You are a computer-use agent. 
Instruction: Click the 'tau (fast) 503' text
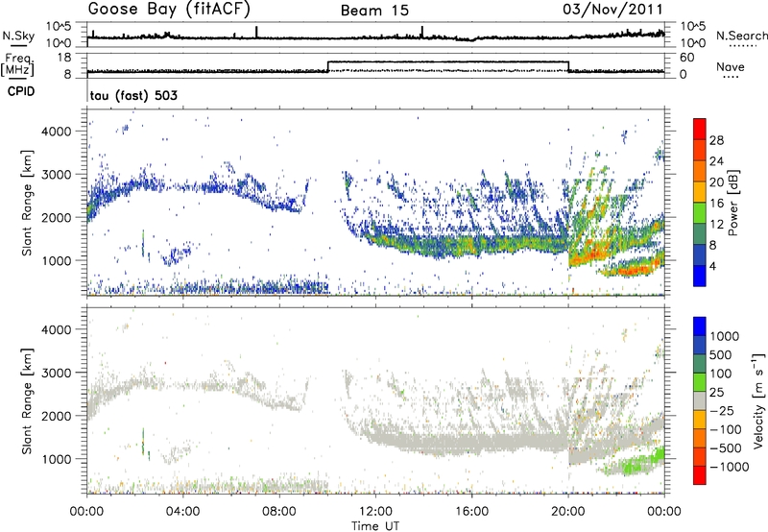[x=133, y=95]
